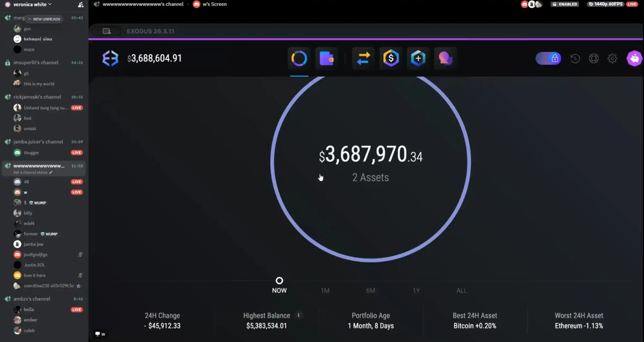Image resolution: width=644 pixels, height=342 pixels.
Task: Select the ALL time range
Action: [x=462, y=290]
